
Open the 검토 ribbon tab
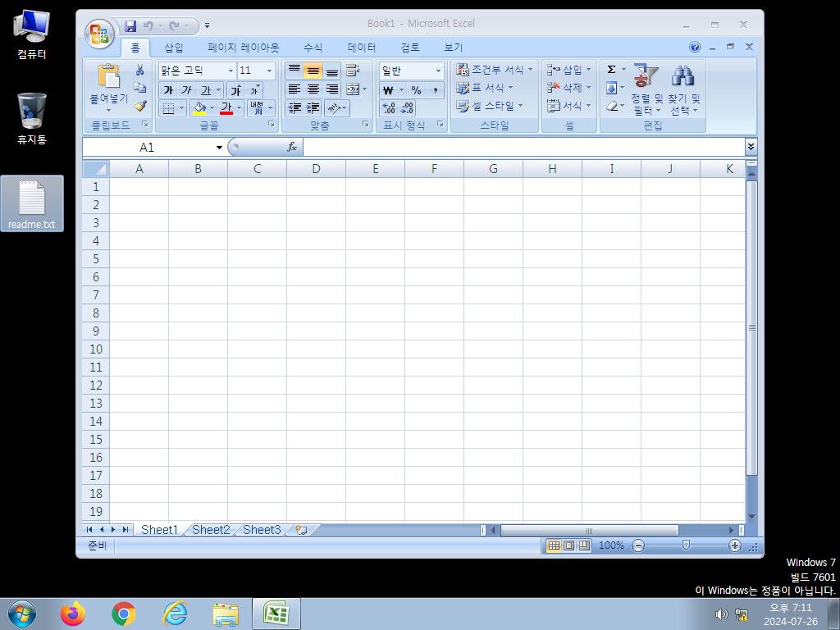point(410,48)
